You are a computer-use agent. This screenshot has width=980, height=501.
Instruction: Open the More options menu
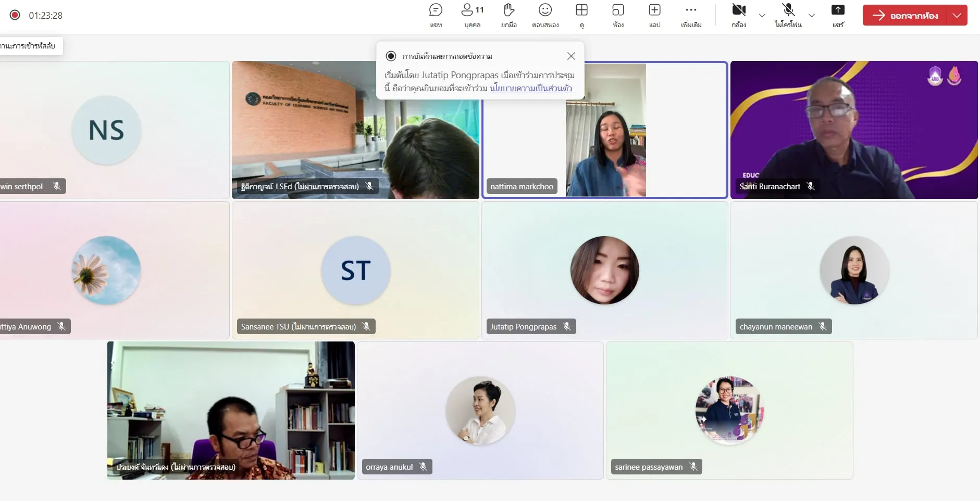click(691, 15)
